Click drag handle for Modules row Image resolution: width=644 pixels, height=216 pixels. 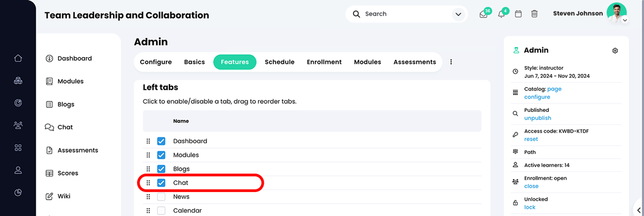148,155
